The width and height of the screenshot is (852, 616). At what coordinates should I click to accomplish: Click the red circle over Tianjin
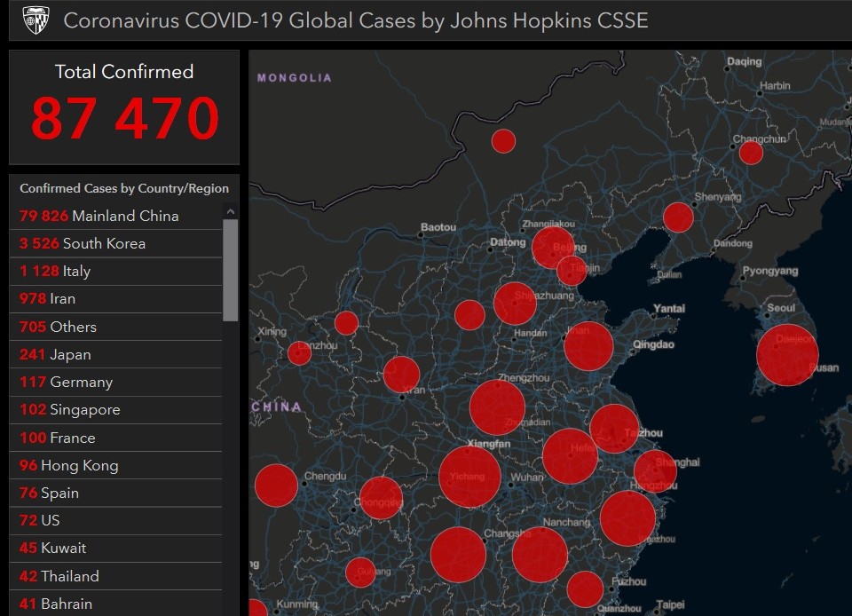coord(572,270)
